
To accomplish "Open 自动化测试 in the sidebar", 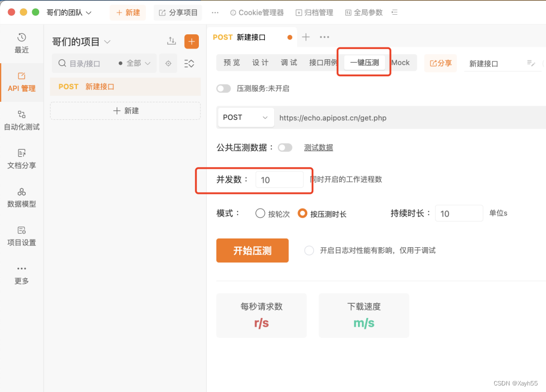I will coord(22,120).
